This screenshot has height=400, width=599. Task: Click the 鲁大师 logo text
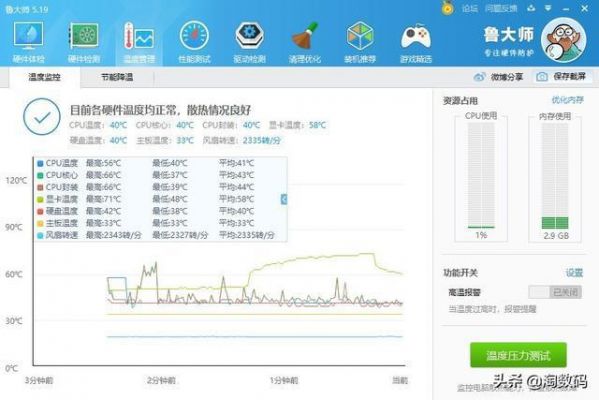pyautogui.click(x=508, y=35)
